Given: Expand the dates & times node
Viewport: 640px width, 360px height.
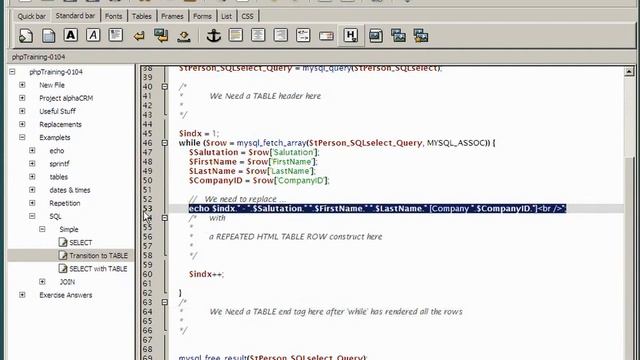Looking at the screenshot, I should (x=32, y=190).
